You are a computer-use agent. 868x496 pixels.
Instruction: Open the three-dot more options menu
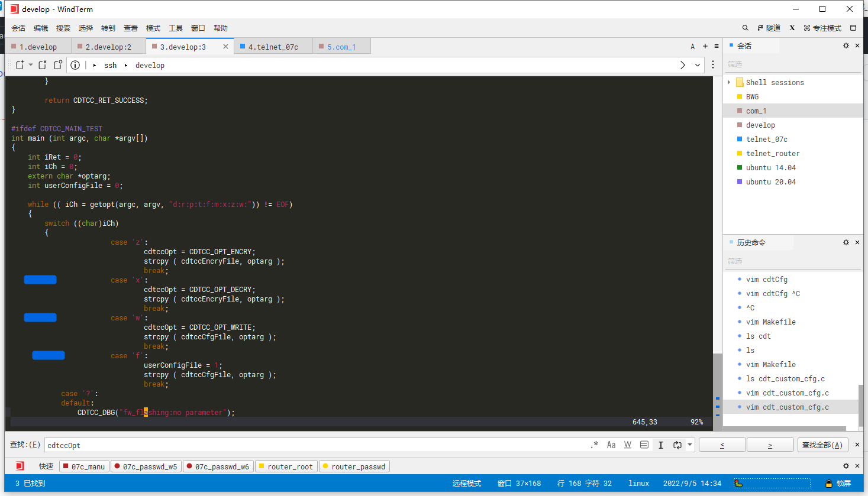pos(713,65)
